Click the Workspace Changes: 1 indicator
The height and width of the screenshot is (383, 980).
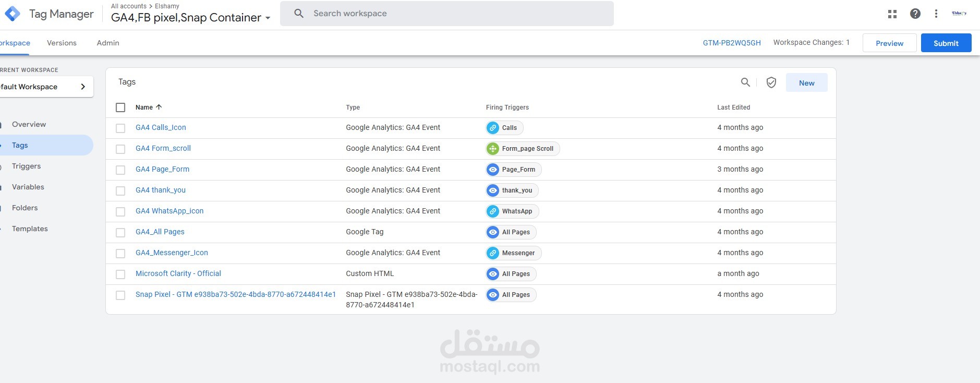[x=812, y=42]
